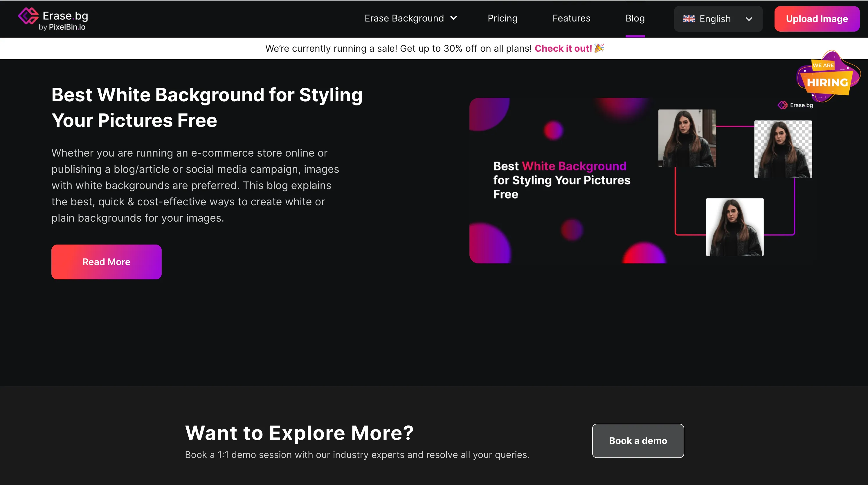
Task: Click the Erase.bg diamond logo icon
Action: [x=28, y=16]
